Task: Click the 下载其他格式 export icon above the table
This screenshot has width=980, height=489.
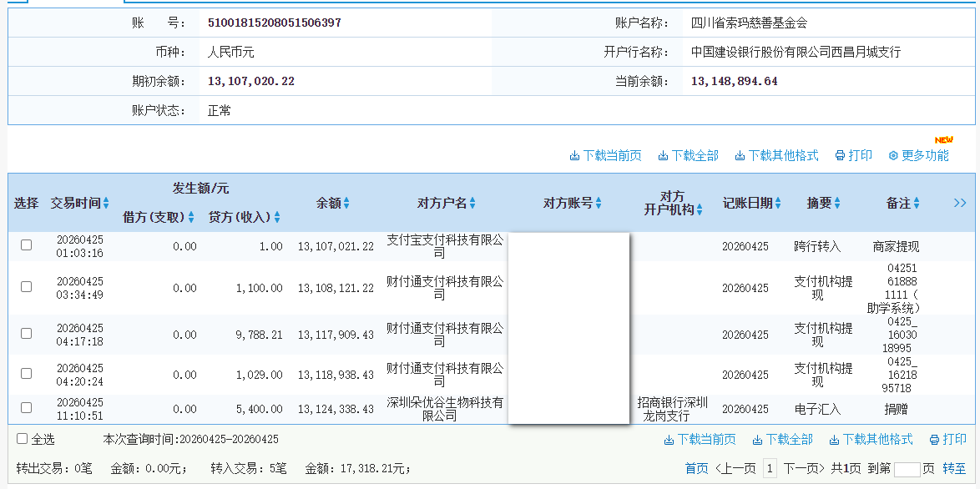Action: coord(740,155)
